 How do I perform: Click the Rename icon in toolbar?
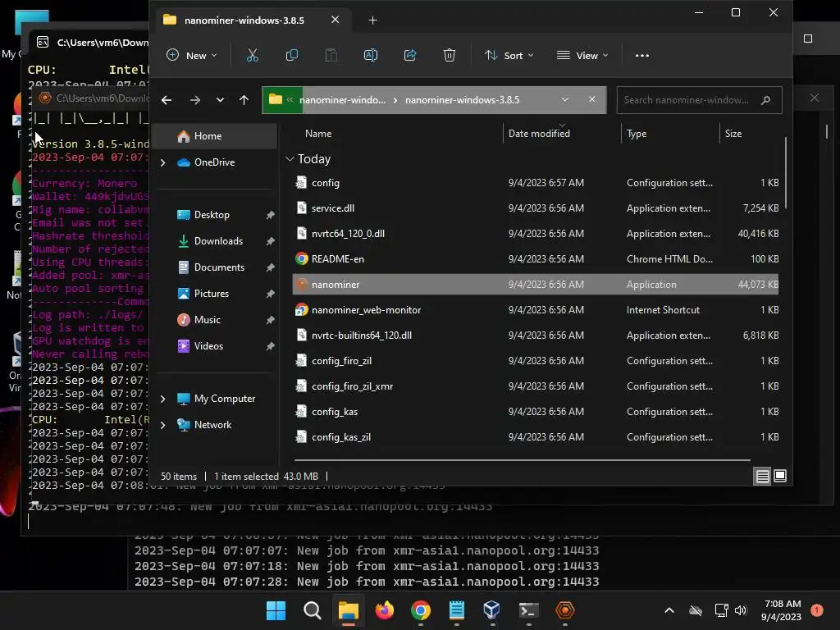[371, 55]
